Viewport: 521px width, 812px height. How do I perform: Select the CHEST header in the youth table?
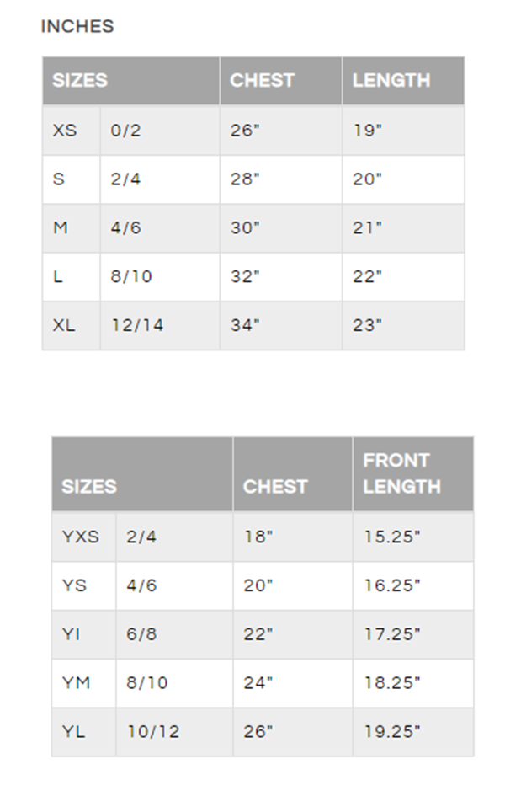(275, 486)
